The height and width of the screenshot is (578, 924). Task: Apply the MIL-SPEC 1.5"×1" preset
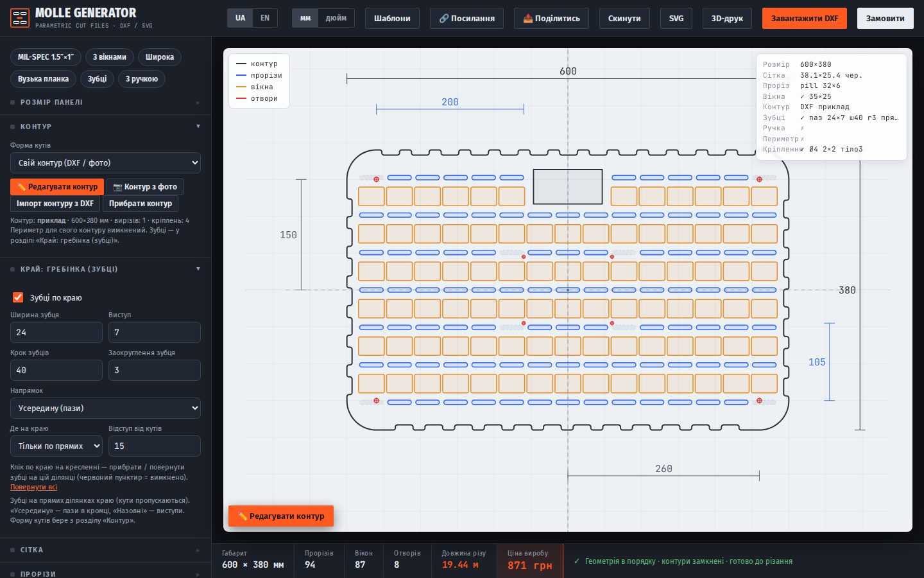[46, 57]
